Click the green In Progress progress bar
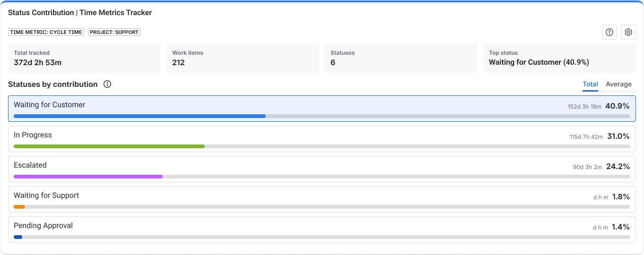 pos(109,146)
